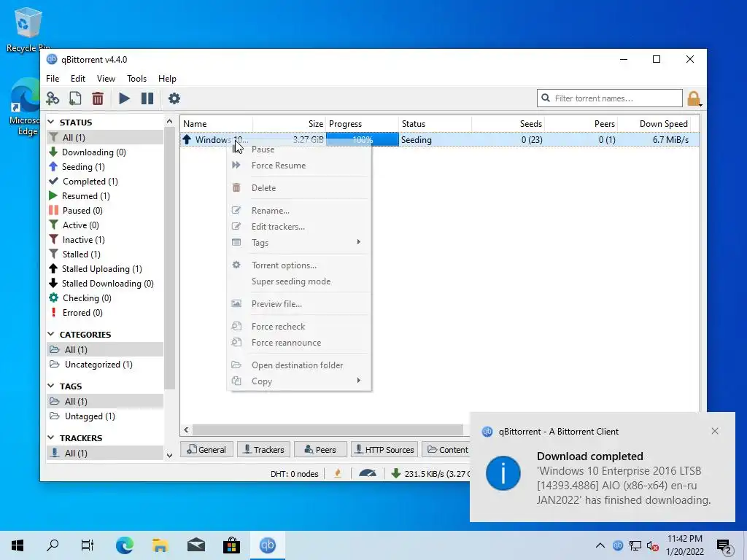Click the Add torrent file toolbar icon

(75, 98)
